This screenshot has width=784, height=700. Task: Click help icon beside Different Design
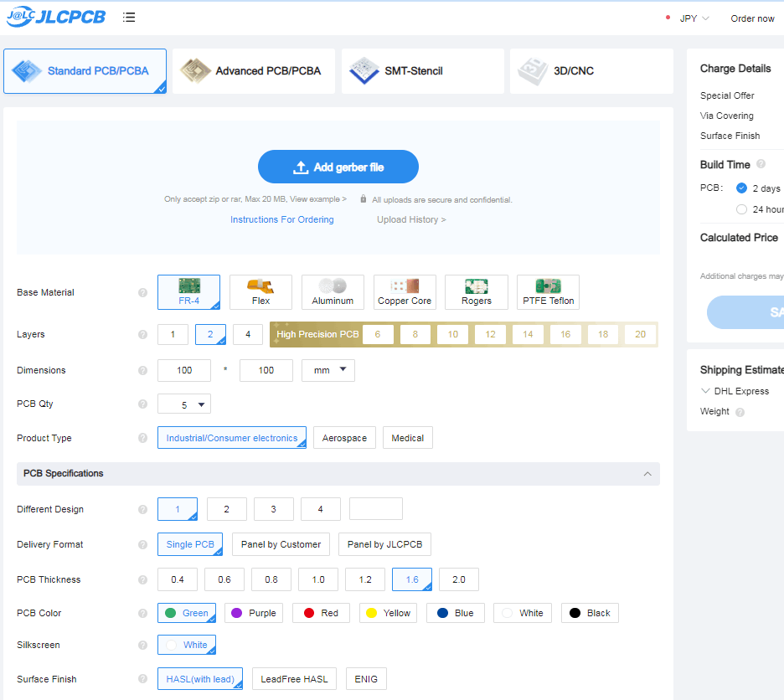point(142,509)
